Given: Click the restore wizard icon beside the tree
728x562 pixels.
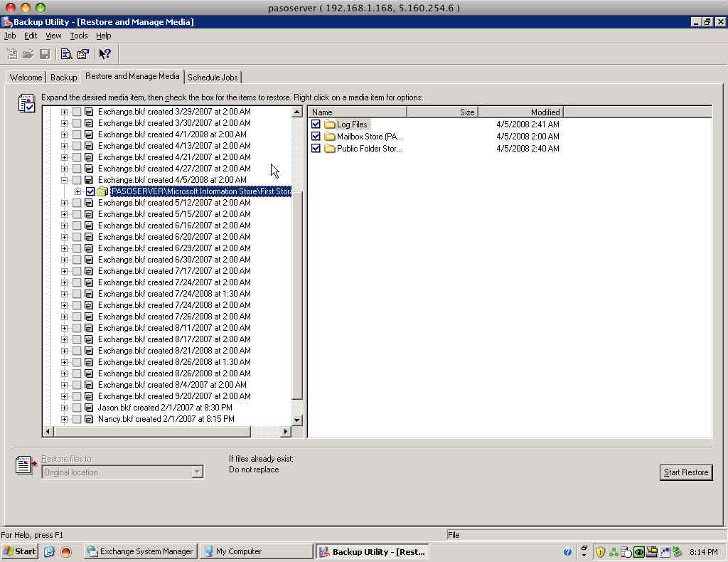Looking at the screenshot, I should [x=25, y=105].
